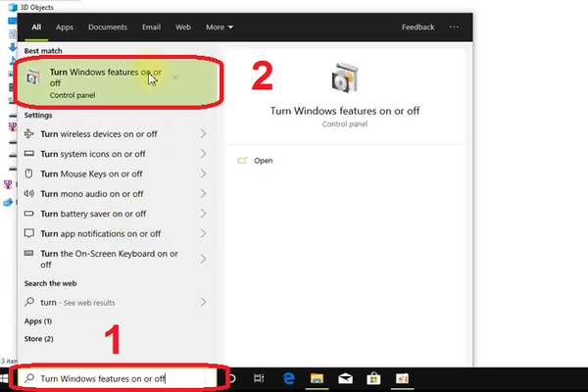Click the mouse icon beside Mouse Keys
The height and width of the screenshot is (392, 588).
pos(28,173)
